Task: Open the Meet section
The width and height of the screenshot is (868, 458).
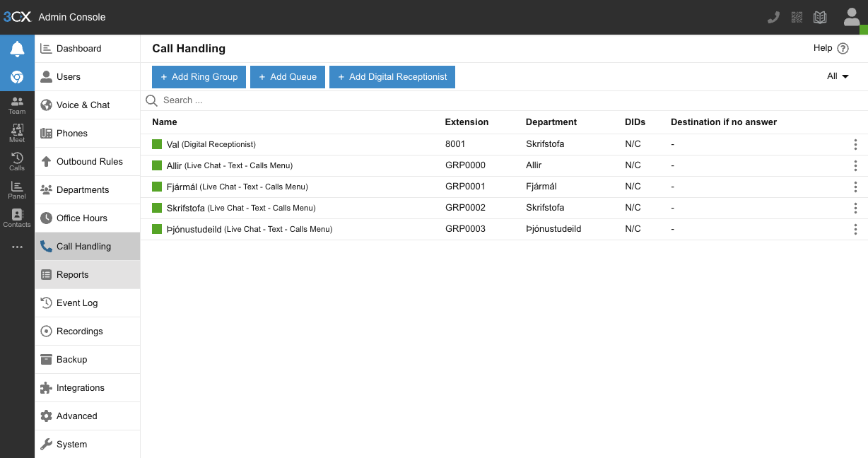Action: coord(17,134)
